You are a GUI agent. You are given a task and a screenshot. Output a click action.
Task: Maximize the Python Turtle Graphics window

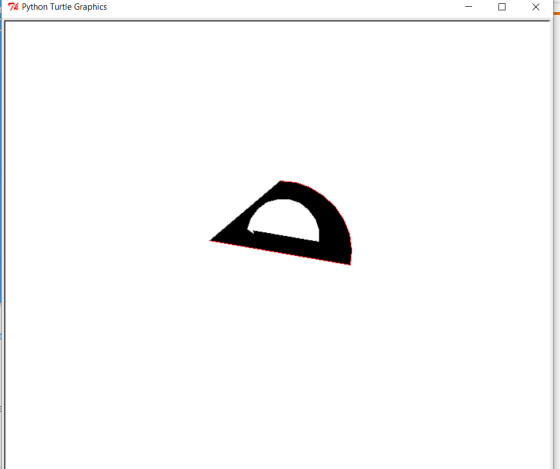click(502, 7)
